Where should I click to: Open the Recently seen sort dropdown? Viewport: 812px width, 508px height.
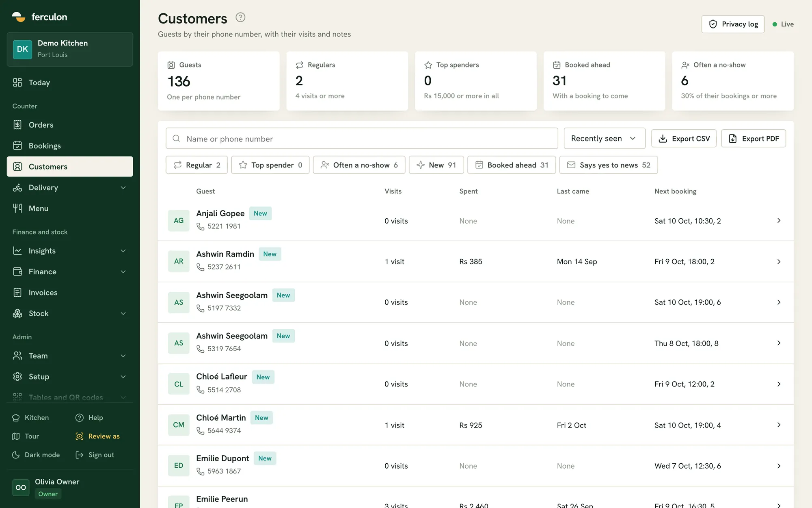(604, 139)
